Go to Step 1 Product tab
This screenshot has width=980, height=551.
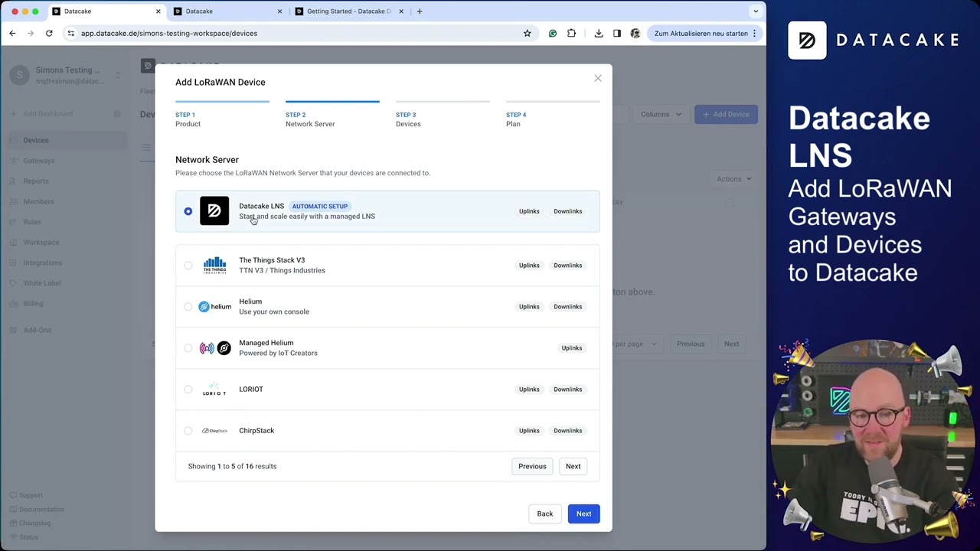tap(222, 115)
